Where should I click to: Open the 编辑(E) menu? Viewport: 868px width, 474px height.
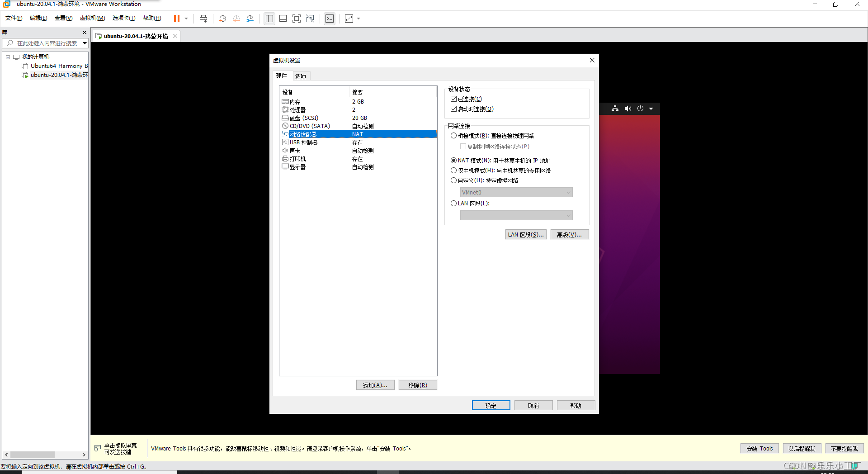coord(38,18)
